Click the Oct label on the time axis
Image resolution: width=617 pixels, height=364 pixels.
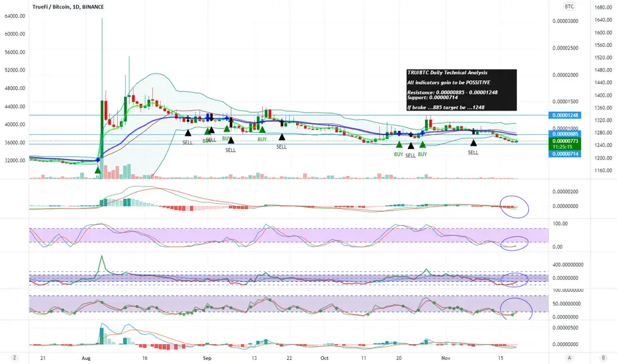coord(324,358)
